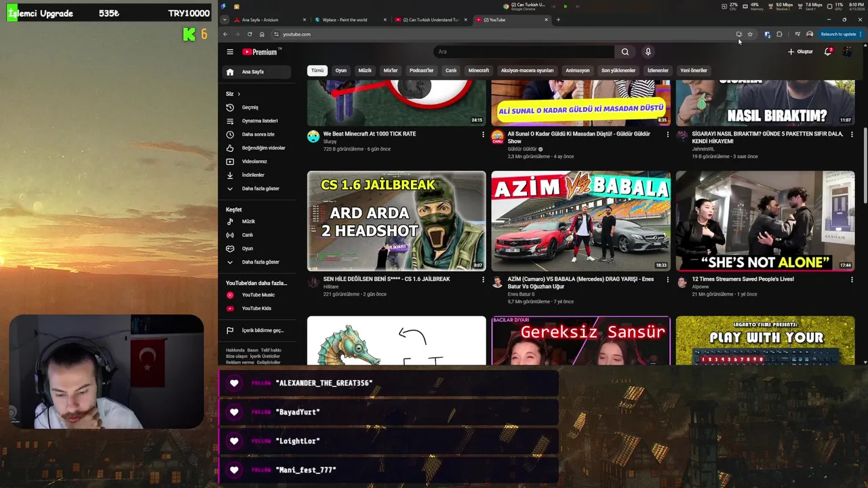
Task: Select the Animasyon filter chip
Action: click(578, 70)
